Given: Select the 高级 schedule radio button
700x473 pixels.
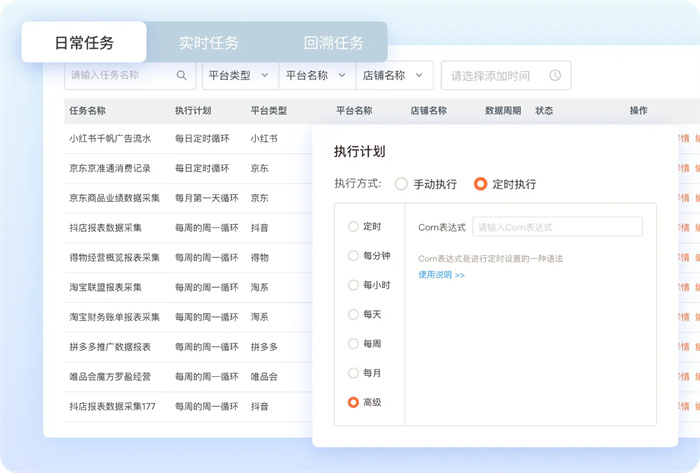Looking at the screenshot, I should (353, 402).
